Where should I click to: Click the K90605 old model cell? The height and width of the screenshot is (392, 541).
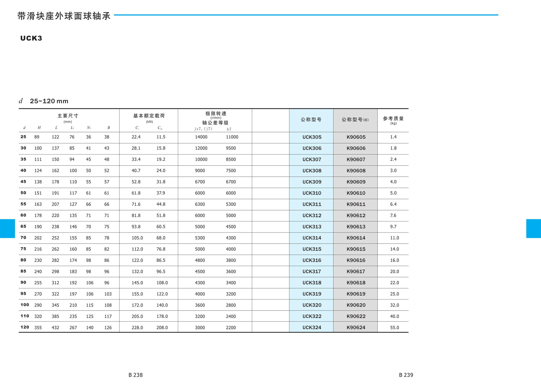point(356,137)
